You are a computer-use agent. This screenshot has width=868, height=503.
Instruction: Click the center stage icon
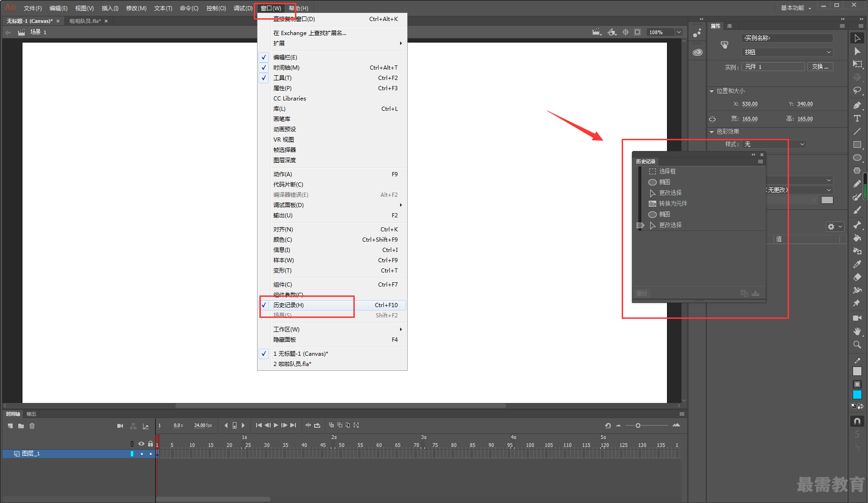625,32
